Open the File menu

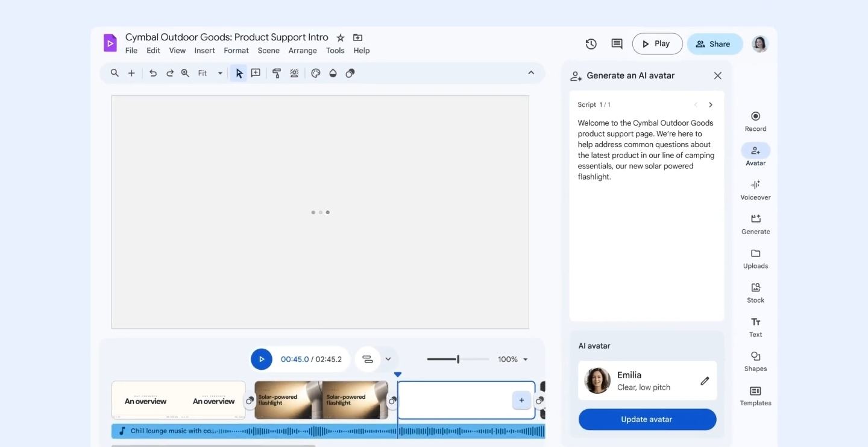131,51
